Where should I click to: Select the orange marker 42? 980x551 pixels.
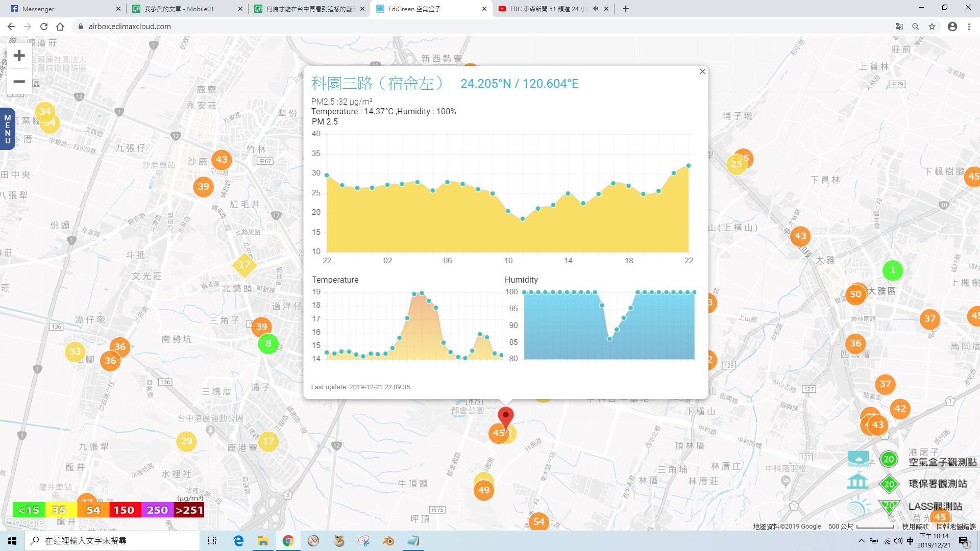point(900,408)
